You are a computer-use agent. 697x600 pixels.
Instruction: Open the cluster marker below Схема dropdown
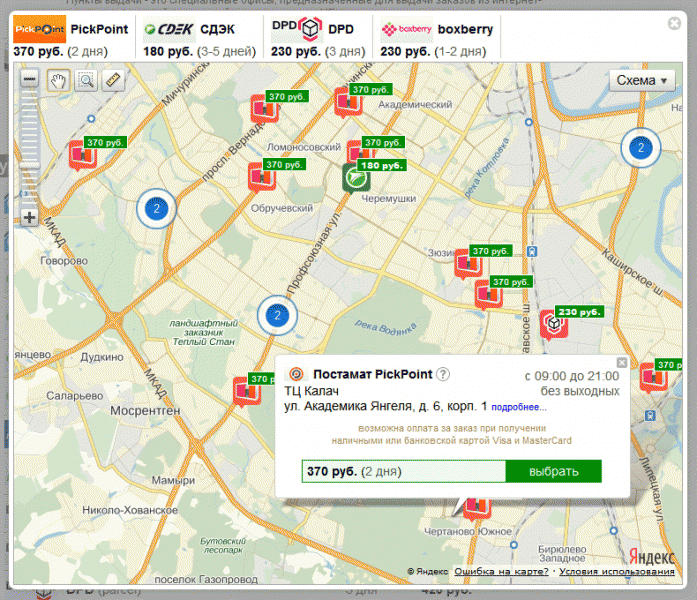[x=641, y=148]
